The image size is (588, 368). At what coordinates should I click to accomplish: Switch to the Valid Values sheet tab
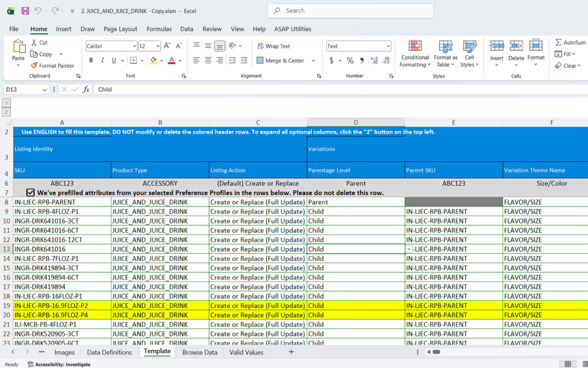click(x=246, y=352)
